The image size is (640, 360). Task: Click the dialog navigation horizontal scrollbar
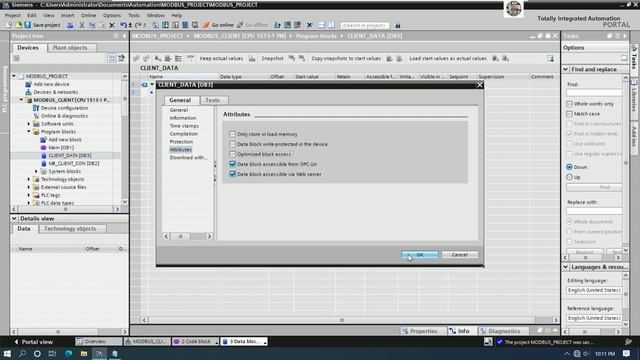(187, 236)
